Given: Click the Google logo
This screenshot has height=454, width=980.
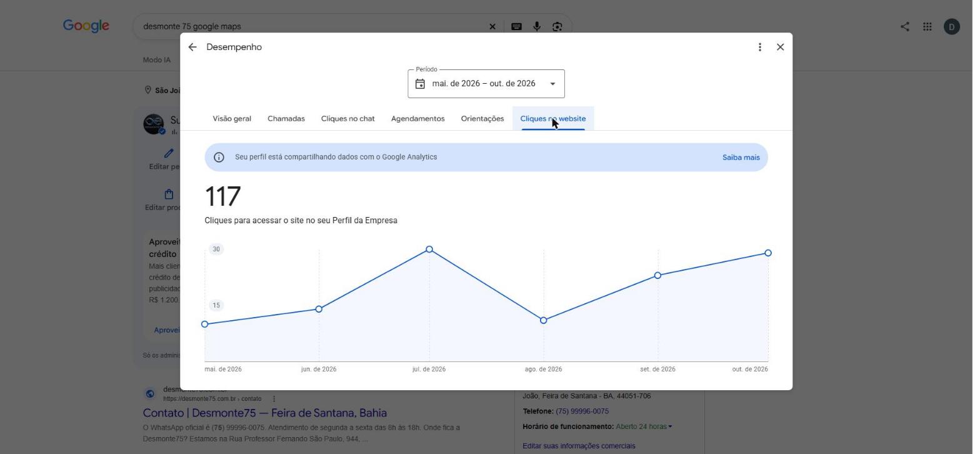Looking at the screenshot, I should (x=86, y=26).
